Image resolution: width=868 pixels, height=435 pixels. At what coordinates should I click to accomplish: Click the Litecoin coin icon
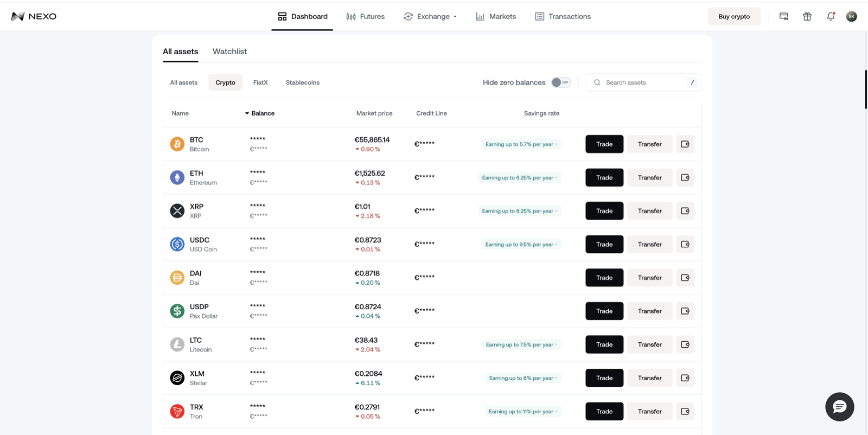pyautogui.click(x=177, y=344)
